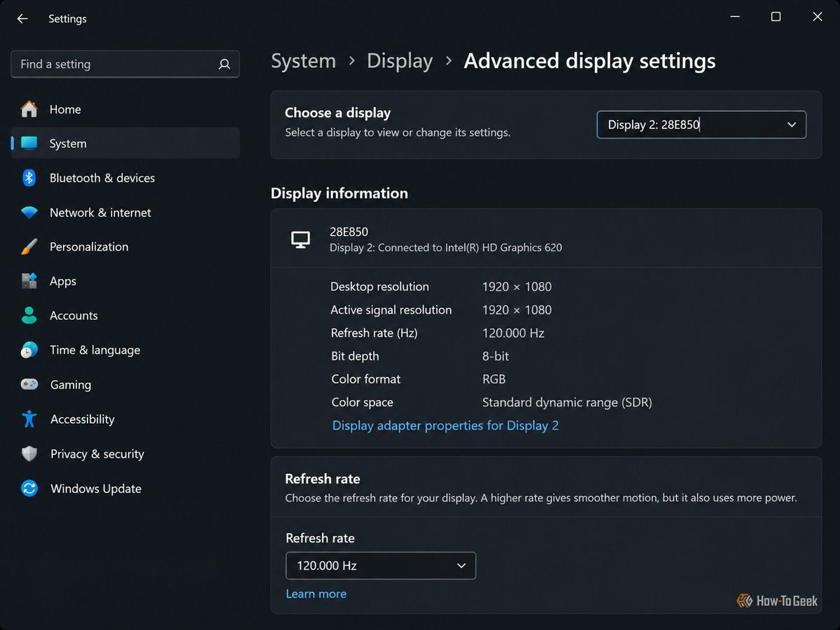Close the Settings window

[x=817, y=17]
